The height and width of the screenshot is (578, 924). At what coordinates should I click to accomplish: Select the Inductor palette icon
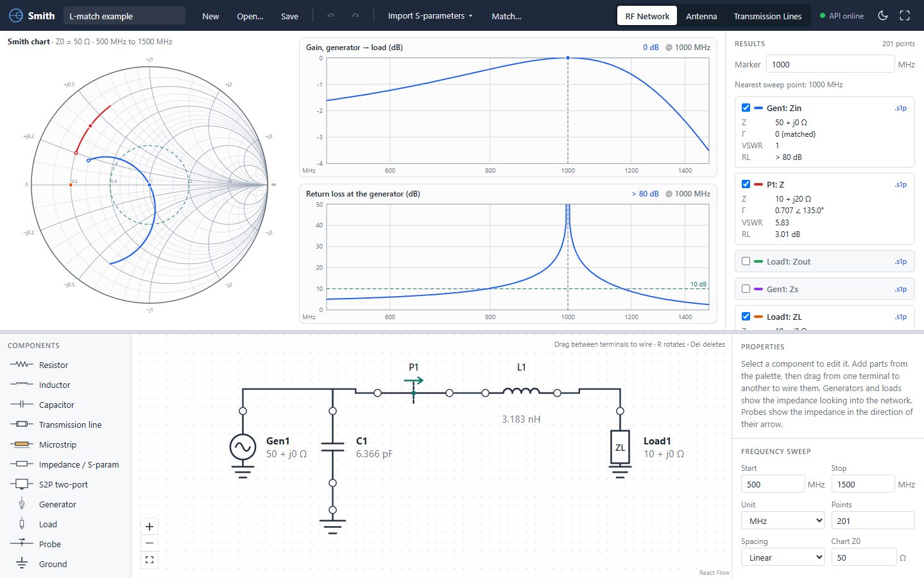click(x=22, y=384)
